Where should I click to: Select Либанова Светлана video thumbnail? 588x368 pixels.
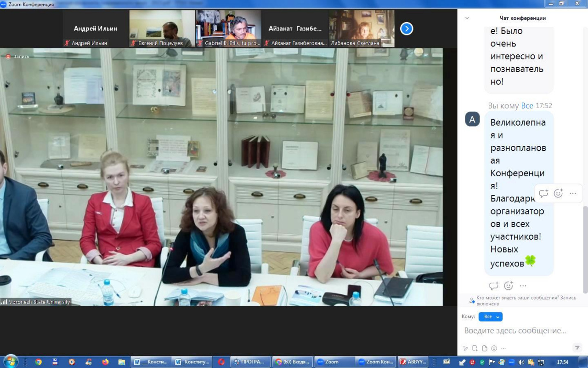(x=362, y=29)
